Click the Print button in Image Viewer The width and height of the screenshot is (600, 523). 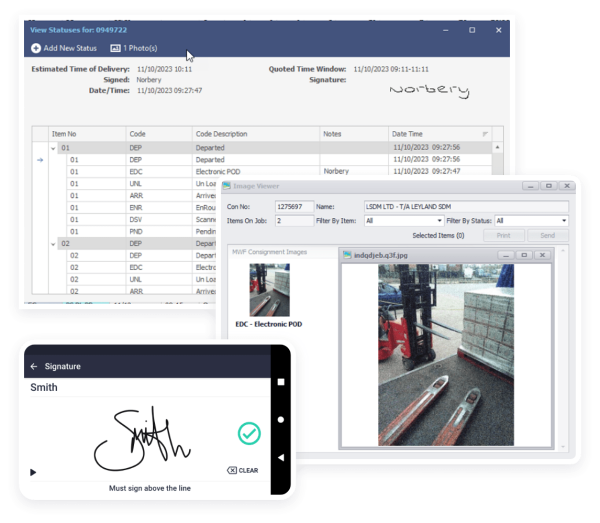(x=503, y=235)
